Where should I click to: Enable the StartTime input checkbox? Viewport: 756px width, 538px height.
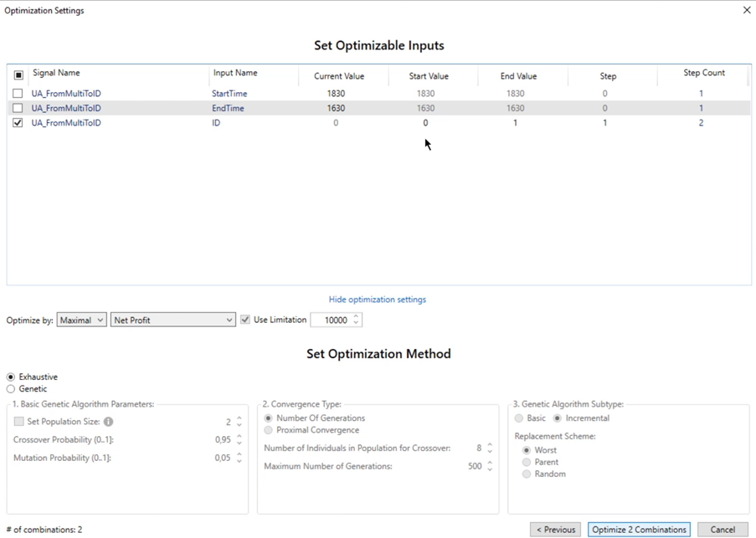(18, 94)
